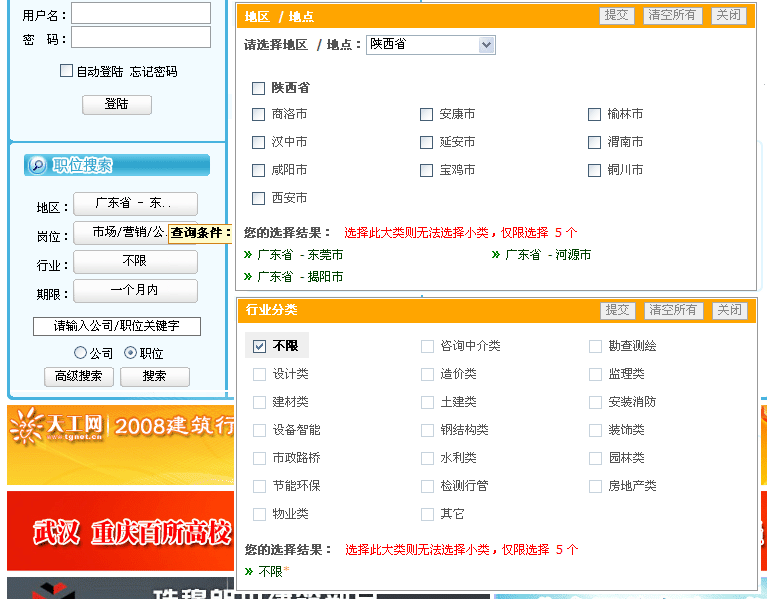Check the 宝鸡市 checkbox

[426, 170]
